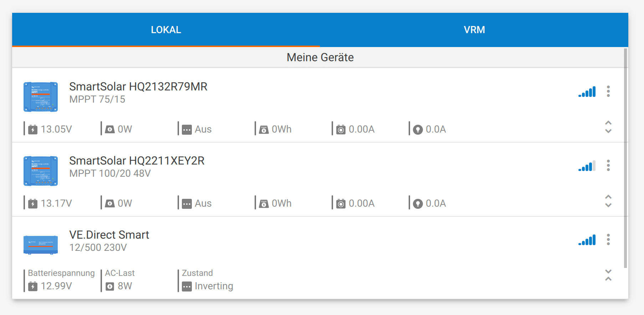
Task: Click signal strength icon of SmartSolar HQ2132R79MR
Action: (x=587, y=92)
